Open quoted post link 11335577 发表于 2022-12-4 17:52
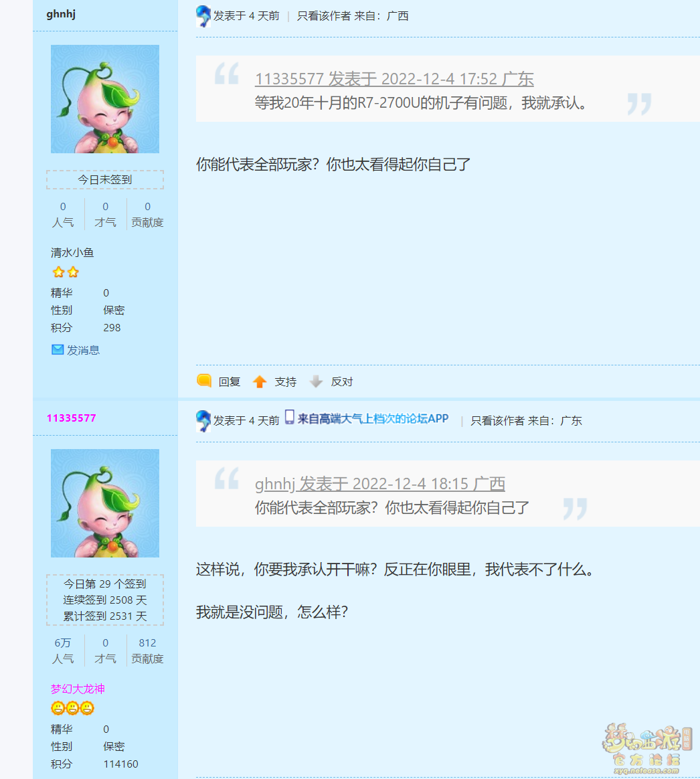The image size is (700, 779). click(x=394, y=79)
